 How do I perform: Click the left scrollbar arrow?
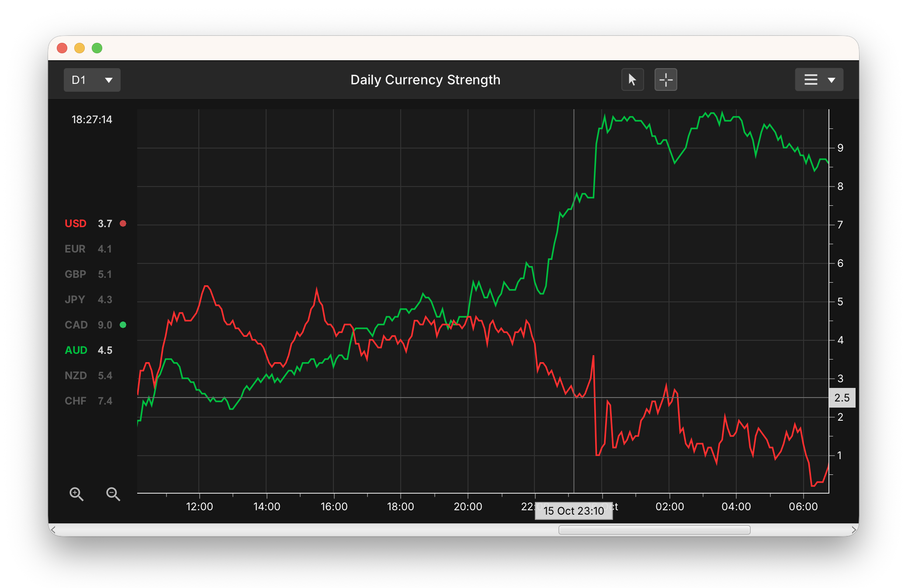[x=53, y=530]
